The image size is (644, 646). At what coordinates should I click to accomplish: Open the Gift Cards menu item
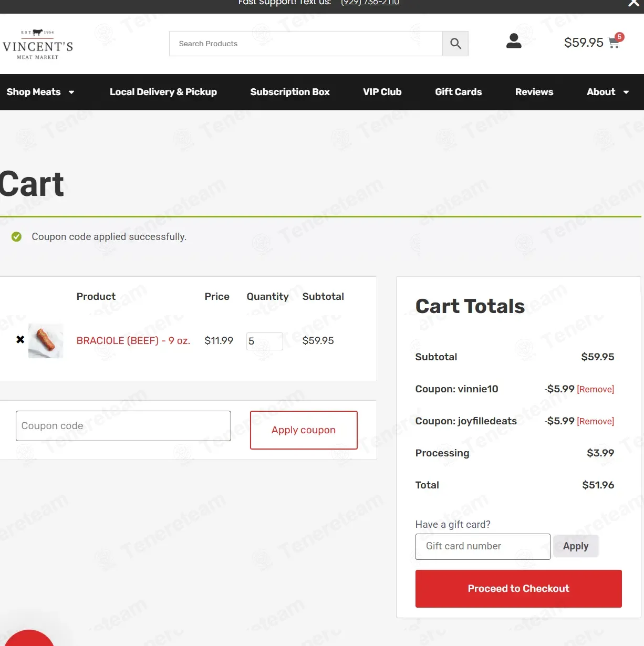(459, 92)
